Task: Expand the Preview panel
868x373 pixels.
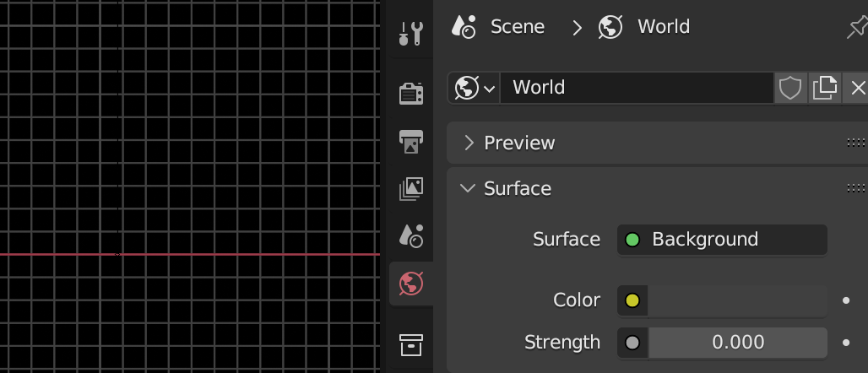Action: [519, 143]
